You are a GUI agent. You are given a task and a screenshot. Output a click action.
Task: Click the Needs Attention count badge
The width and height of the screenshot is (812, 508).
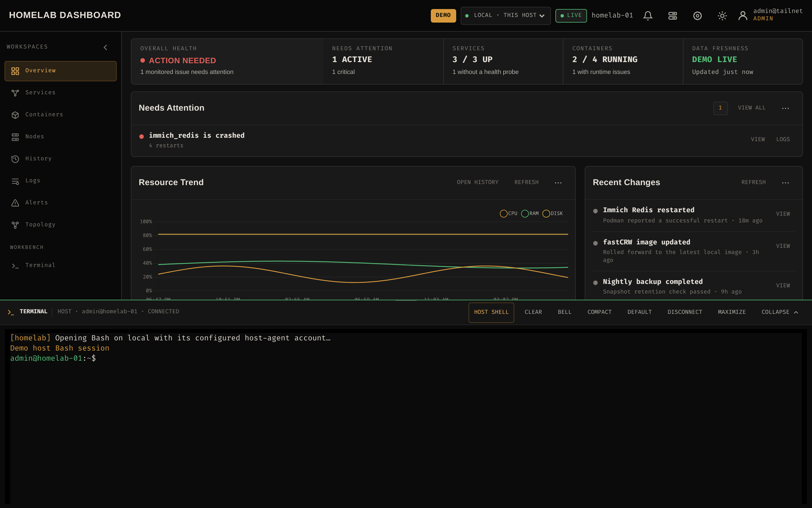(720, 108)
